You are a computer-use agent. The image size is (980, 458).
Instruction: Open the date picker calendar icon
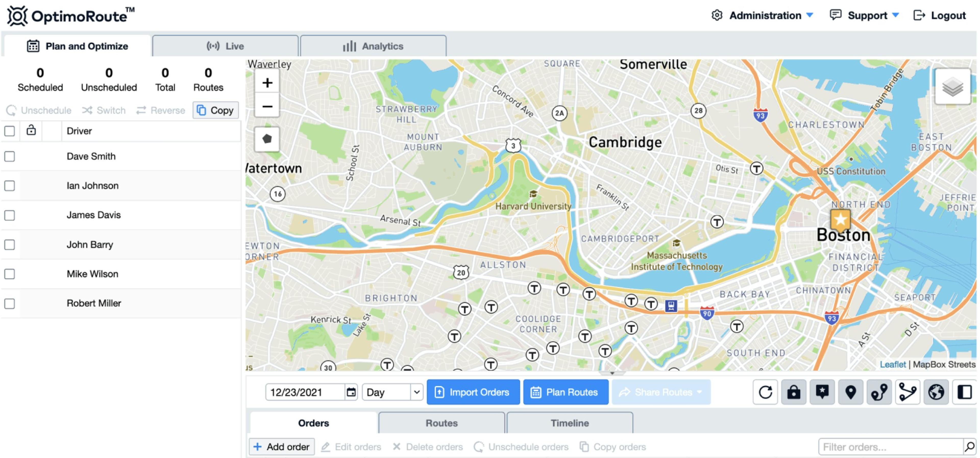[x=351, y=392]
